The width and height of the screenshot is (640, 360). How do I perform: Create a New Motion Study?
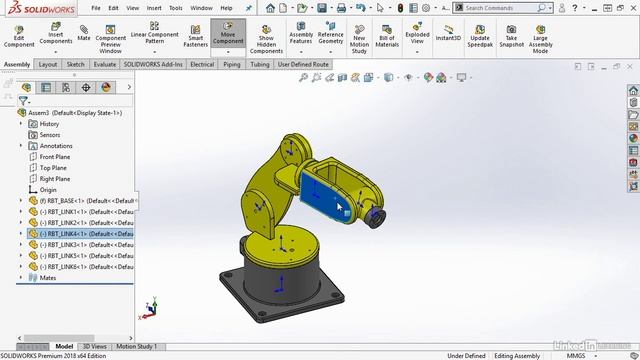[x=359, y=39]
